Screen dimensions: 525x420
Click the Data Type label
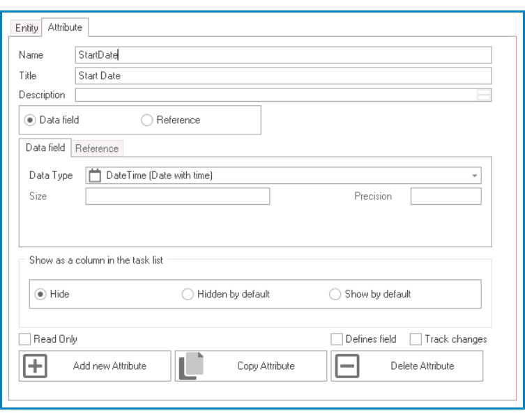tap(51, 176)
